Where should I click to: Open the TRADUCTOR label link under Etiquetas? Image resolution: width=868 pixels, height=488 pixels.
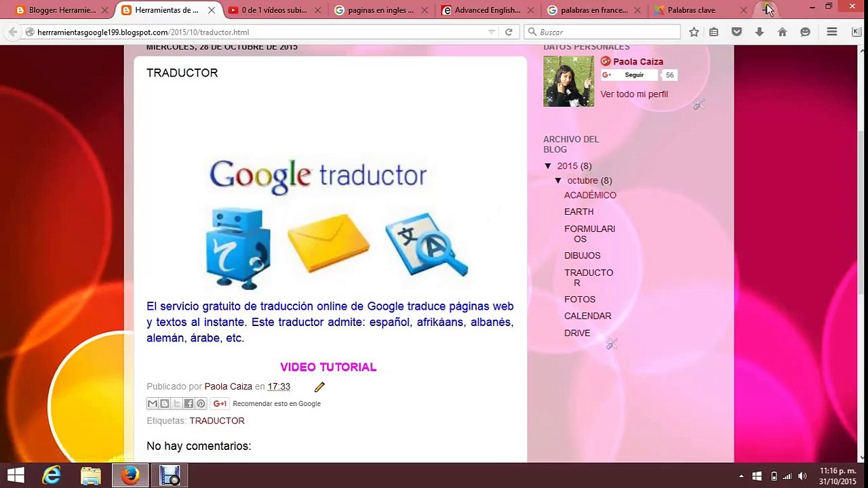217,421
